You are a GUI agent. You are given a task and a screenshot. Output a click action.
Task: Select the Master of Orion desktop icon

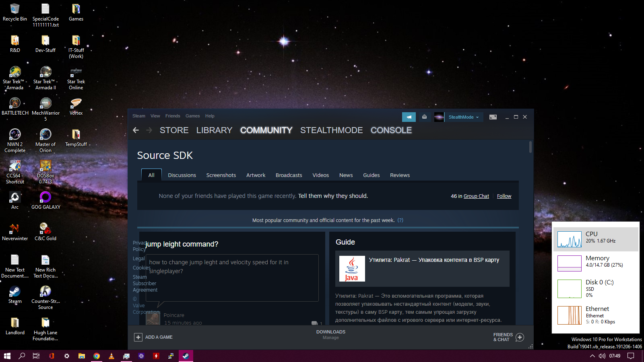45,141
